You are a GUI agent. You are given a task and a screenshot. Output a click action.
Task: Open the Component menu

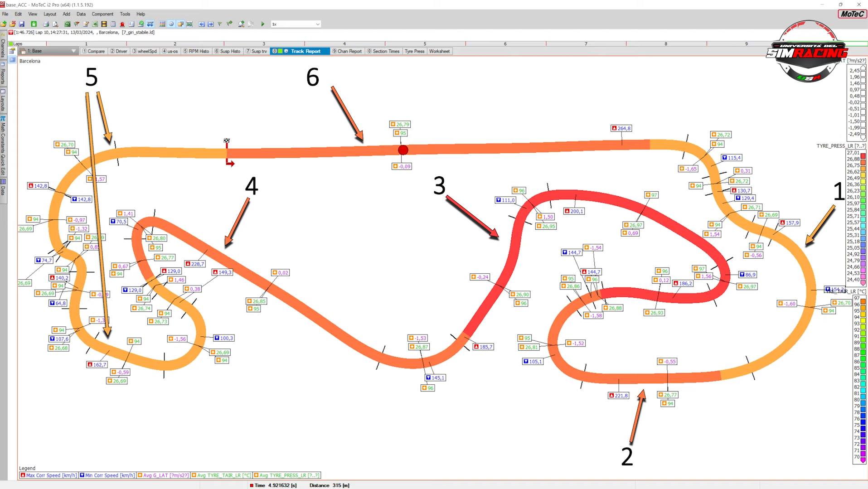[x=102, y=14]
